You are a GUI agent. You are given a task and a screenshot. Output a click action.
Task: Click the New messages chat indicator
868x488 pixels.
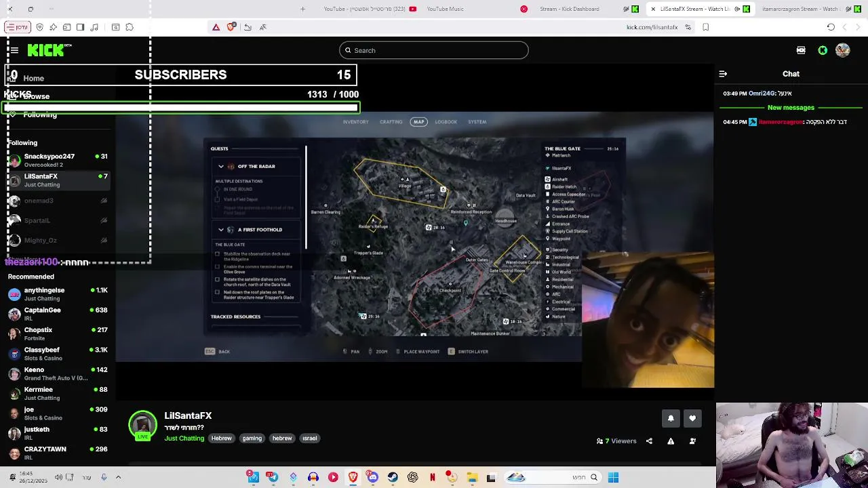[791, 108]
